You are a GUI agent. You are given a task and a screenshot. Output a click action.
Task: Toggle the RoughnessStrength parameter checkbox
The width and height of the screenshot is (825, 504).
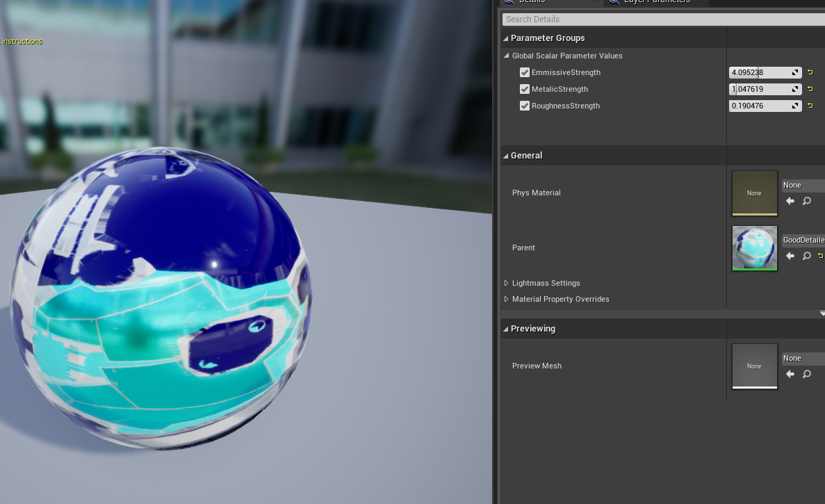[525, 106]
